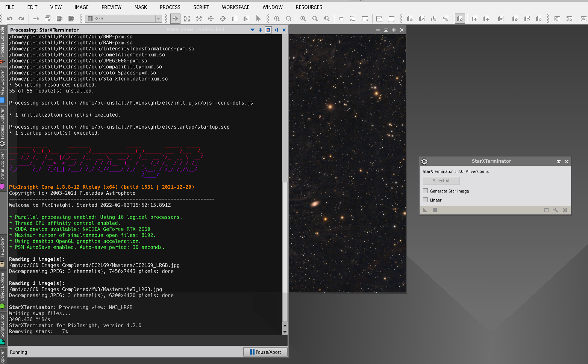Click the pointer arrow tool icon
The width and height of the screenshot is (588, 364).
[x=258, y=18]
